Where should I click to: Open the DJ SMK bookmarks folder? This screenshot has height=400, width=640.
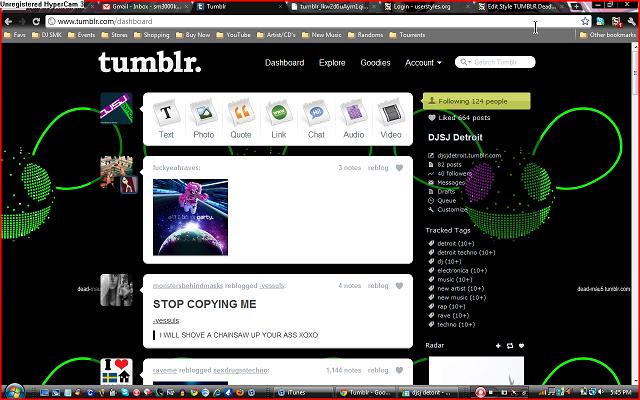click(x=47, y=35)
